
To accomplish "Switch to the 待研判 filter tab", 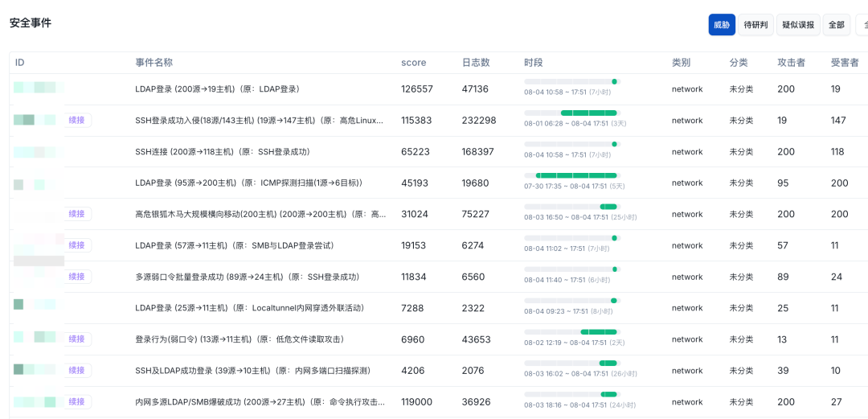I will (x=755, y=25).
